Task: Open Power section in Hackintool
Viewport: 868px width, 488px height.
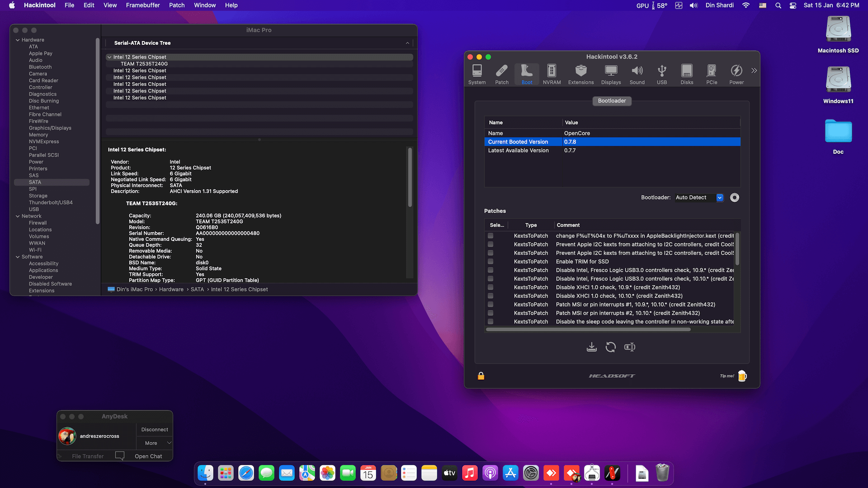Action: pyautogui.click(x=736, y=75)
